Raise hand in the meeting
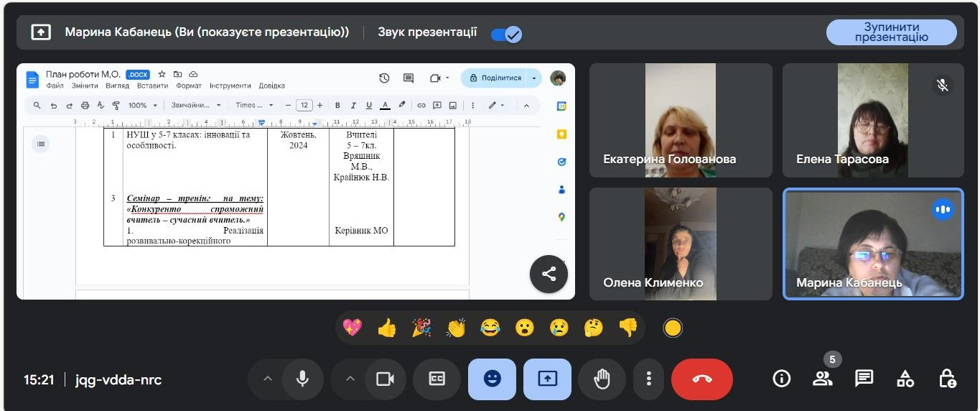 click(602, 379)
